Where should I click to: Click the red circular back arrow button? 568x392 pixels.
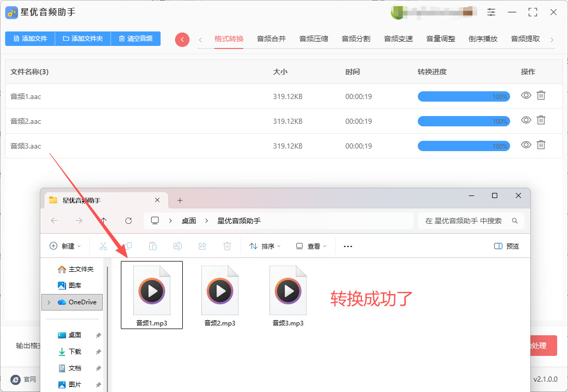point(182,39)
